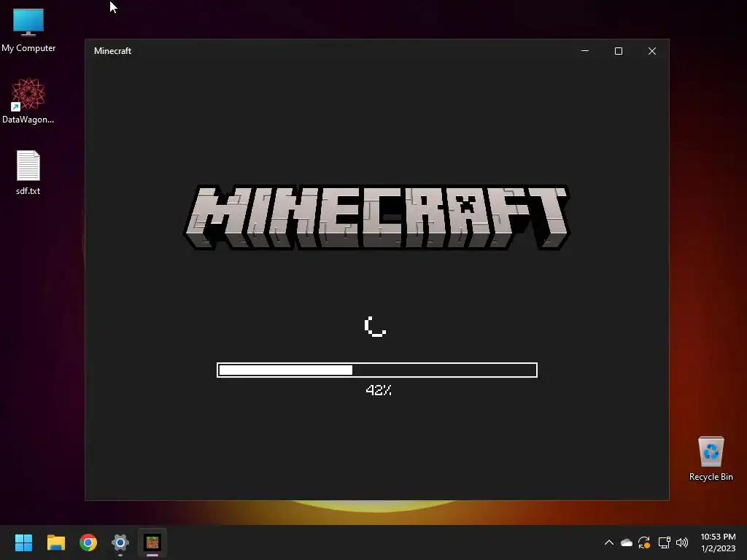This screenshot has height=560, width=747.
Task: Open the My Computer desktop icon
Action: pyautogui.click(x=28, y=31)
